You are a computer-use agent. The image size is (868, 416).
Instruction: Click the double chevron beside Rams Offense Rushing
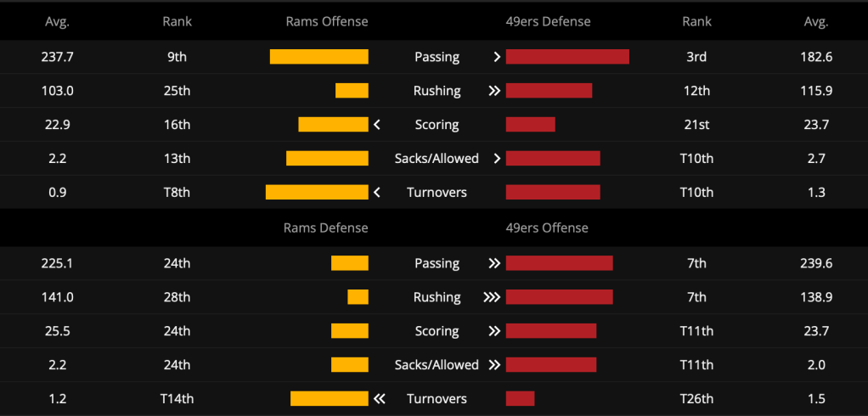tap(494, 91)
